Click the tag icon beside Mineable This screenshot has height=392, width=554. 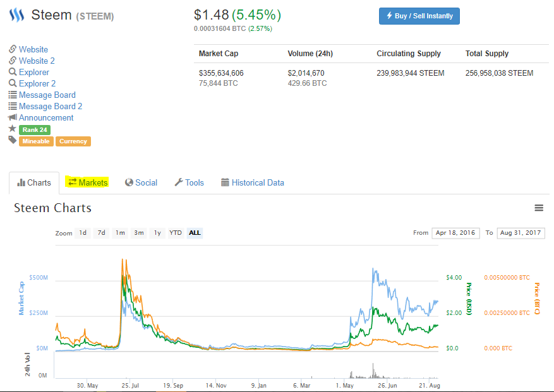pyautogui.click(x=13, y=140)
